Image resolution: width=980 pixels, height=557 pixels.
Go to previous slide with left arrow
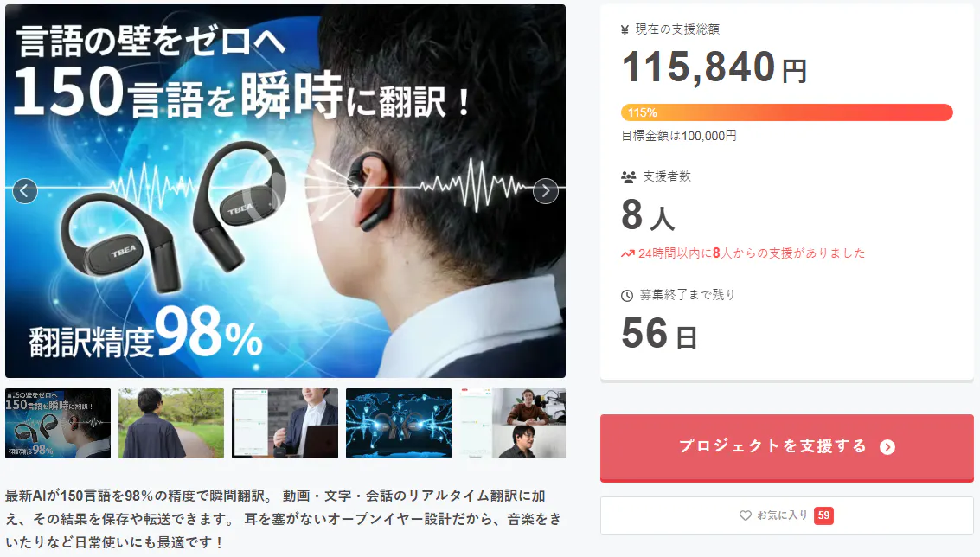(x=25, y=190)
